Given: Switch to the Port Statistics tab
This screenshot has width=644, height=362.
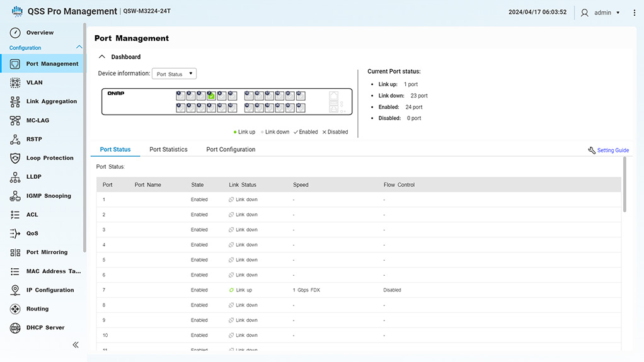Looking at the screenshot, I should point(168,150).
